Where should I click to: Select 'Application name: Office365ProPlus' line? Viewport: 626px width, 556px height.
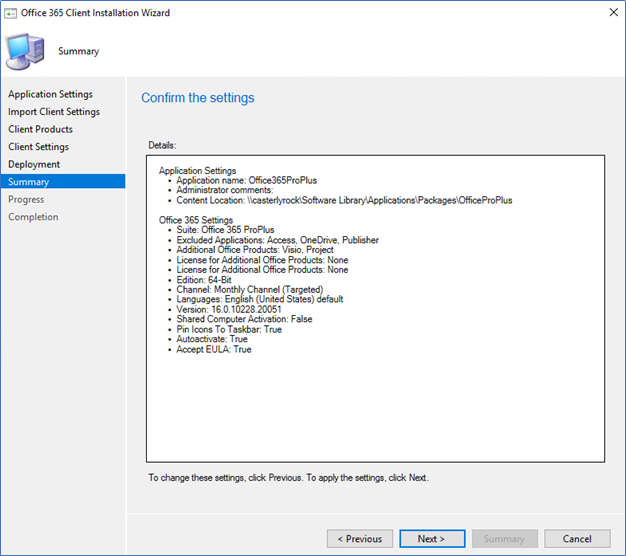click(247, 180)
